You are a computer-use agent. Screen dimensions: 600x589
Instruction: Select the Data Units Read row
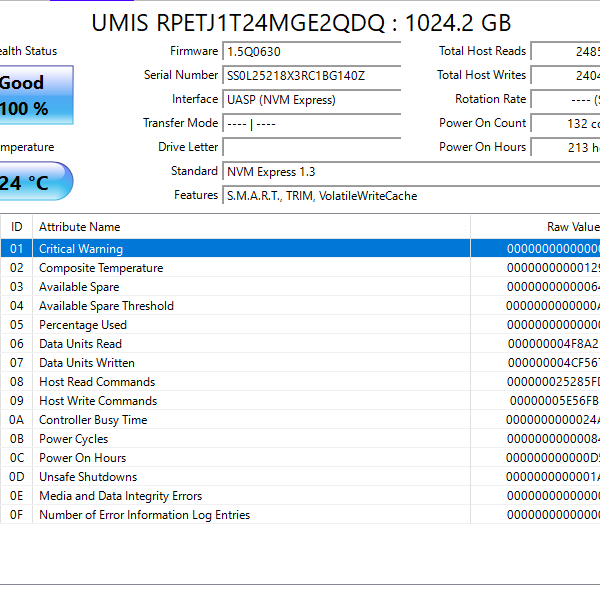(300, 344)
